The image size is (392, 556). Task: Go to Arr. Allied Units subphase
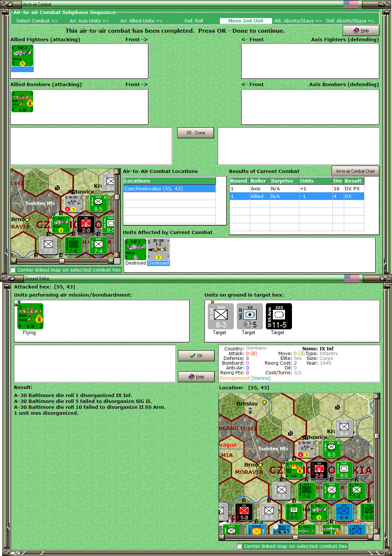[x=141, y=21]
